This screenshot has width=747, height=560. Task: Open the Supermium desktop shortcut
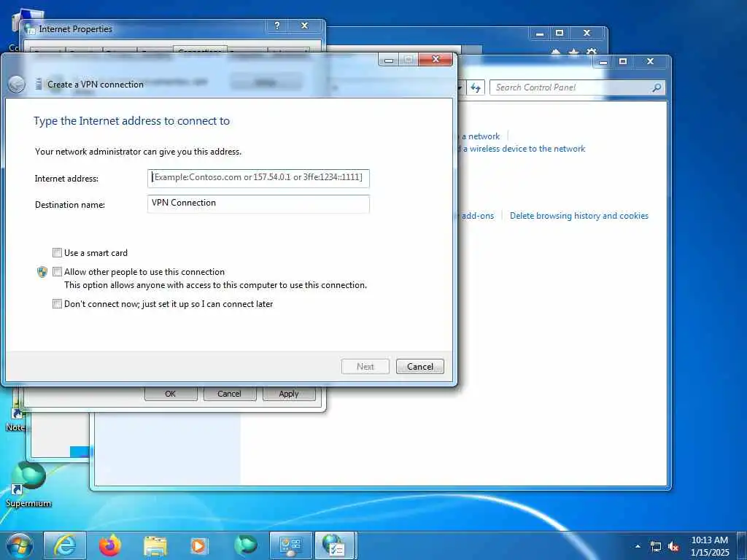coord(28,484)
